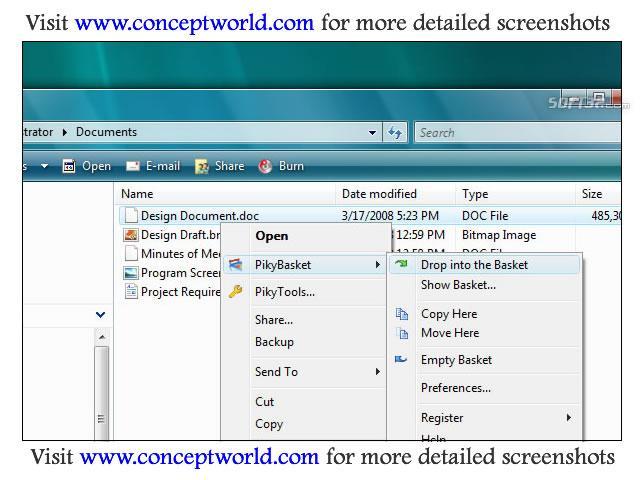Click the Register submenu label

click(442, 418)
